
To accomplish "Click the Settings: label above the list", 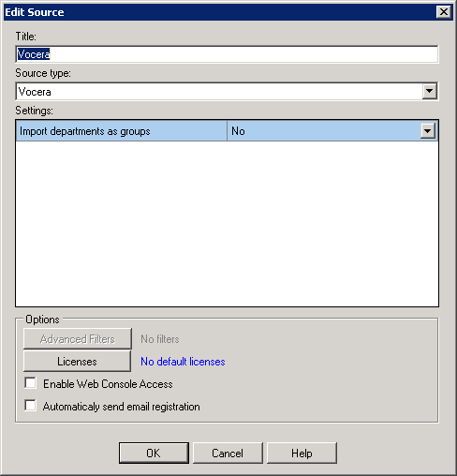I will [34, 111].
